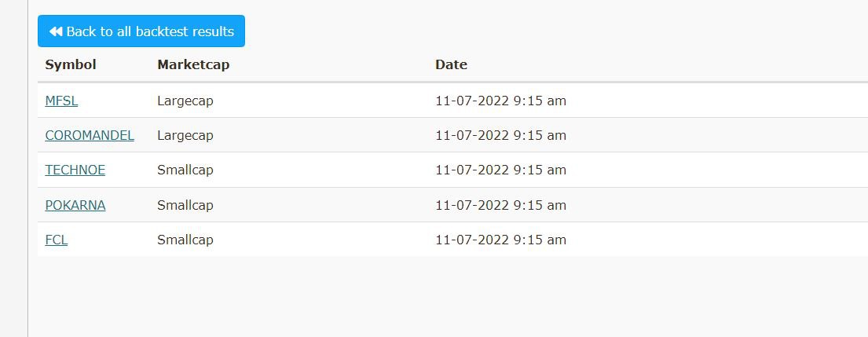Open the TECHNOE symbol link
Viewport: 868px width, 337px height.
click(x=75, y=170)
